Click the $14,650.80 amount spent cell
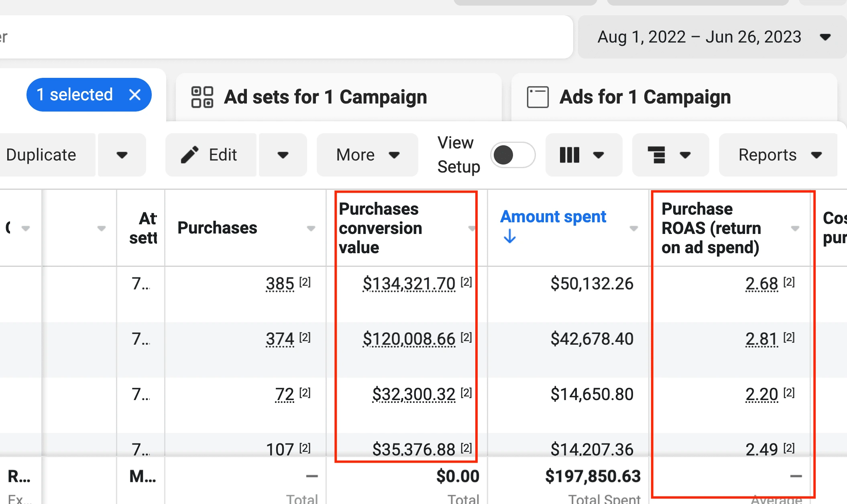The width and height of the screenshot is (847, 504). click(592, 394)
